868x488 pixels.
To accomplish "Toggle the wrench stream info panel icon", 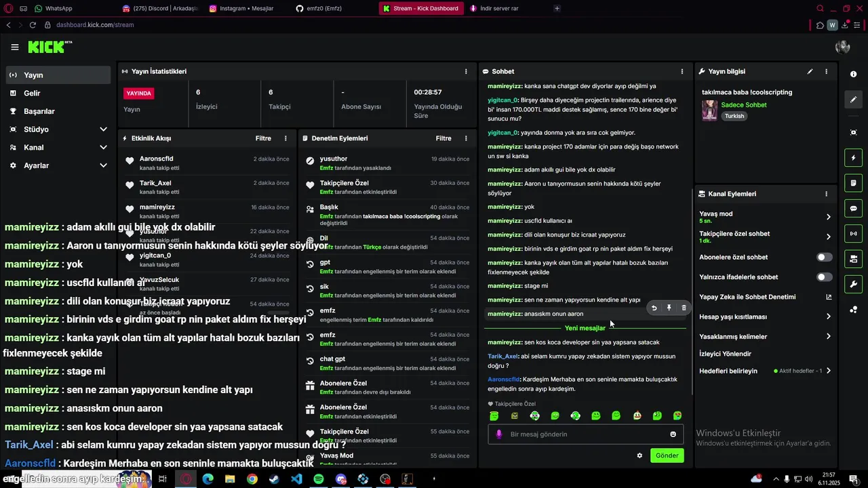I will 853,283.
